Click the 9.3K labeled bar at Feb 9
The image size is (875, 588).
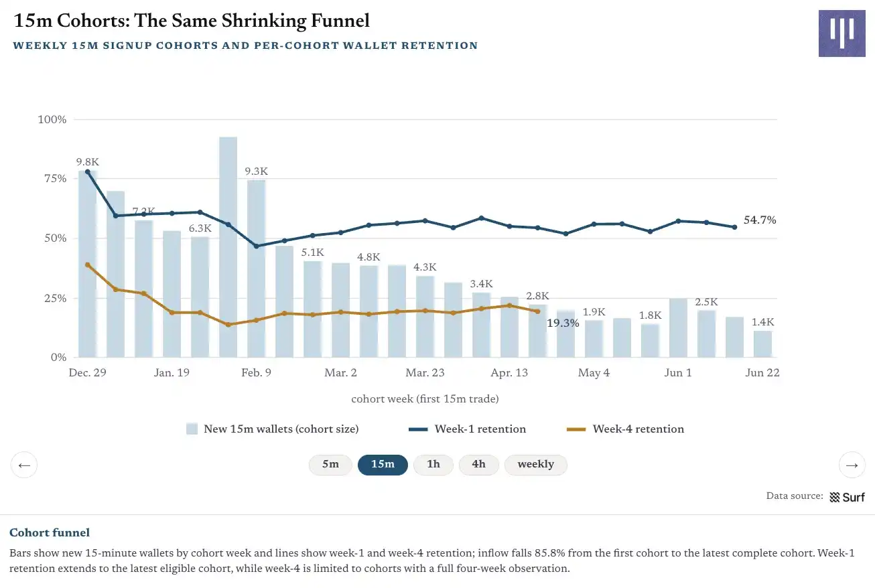[x=257, y=269]
